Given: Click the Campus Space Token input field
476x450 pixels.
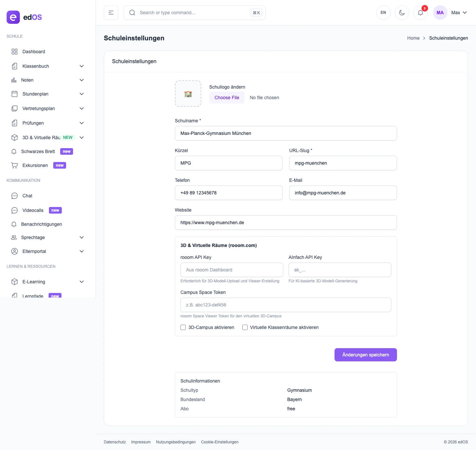Looking at the screenshot, I should coord(286,305).
